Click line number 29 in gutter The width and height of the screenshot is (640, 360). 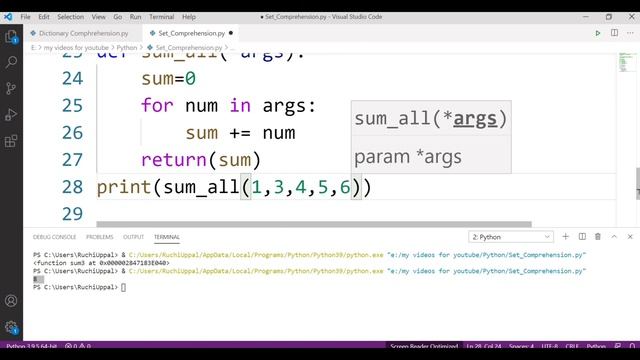coord(72,214)
